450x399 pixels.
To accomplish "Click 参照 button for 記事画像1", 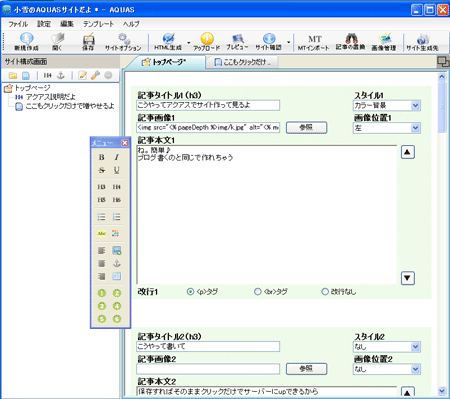I will click(x=306, y=127).
